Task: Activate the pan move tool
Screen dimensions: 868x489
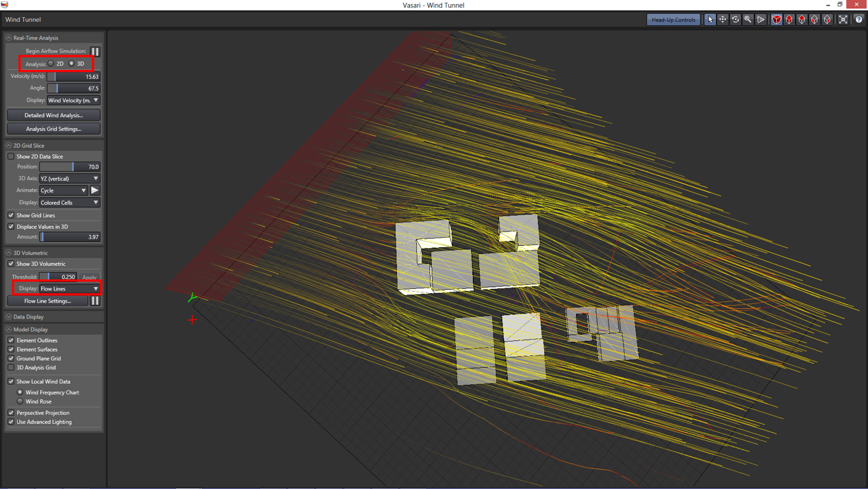Action: (722, 20)
